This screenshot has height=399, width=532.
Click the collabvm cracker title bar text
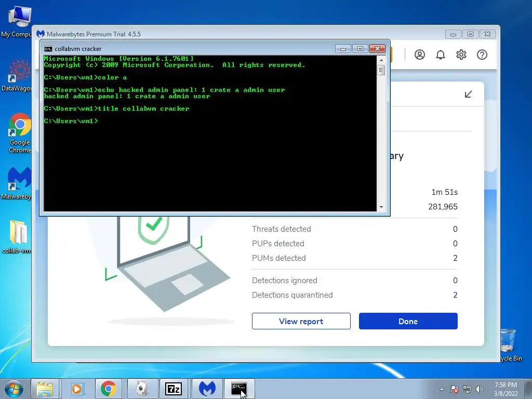(78, 49)
